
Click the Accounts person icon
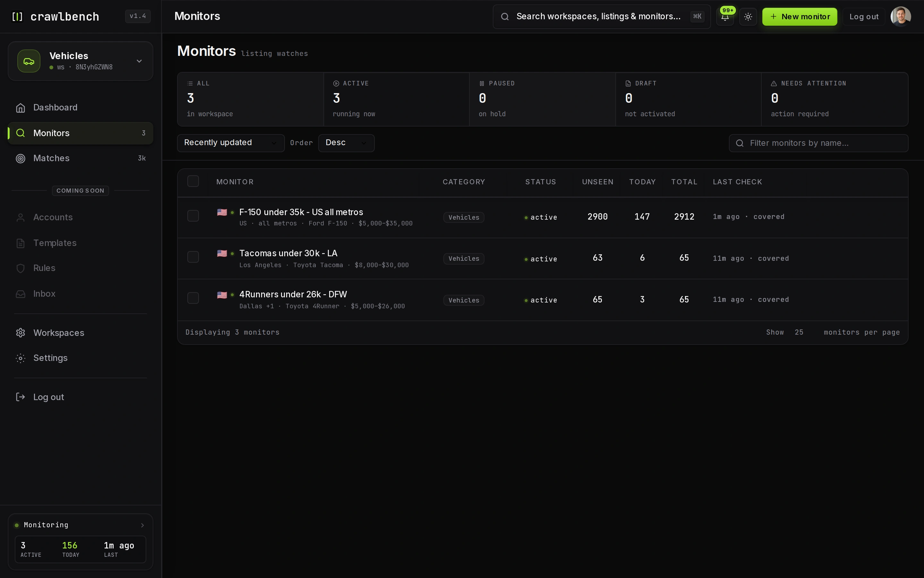point(21,217)
